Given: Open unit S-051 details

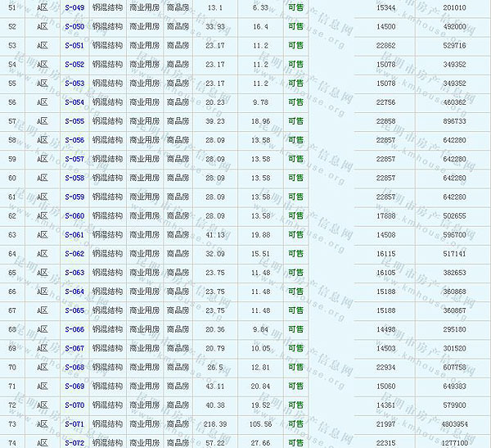Looking at the screenshot, I should (x=74, y=45).
